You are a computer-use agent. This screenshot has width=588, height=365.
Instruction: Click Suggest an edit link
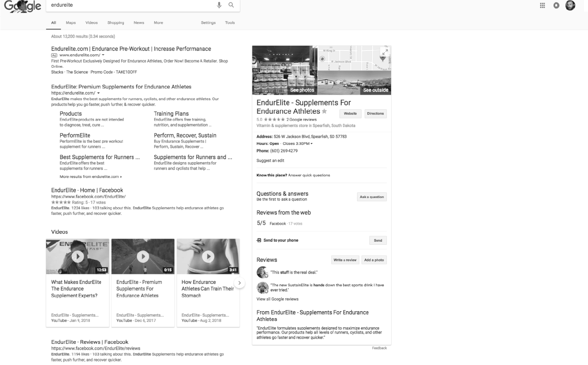[270, 161]
